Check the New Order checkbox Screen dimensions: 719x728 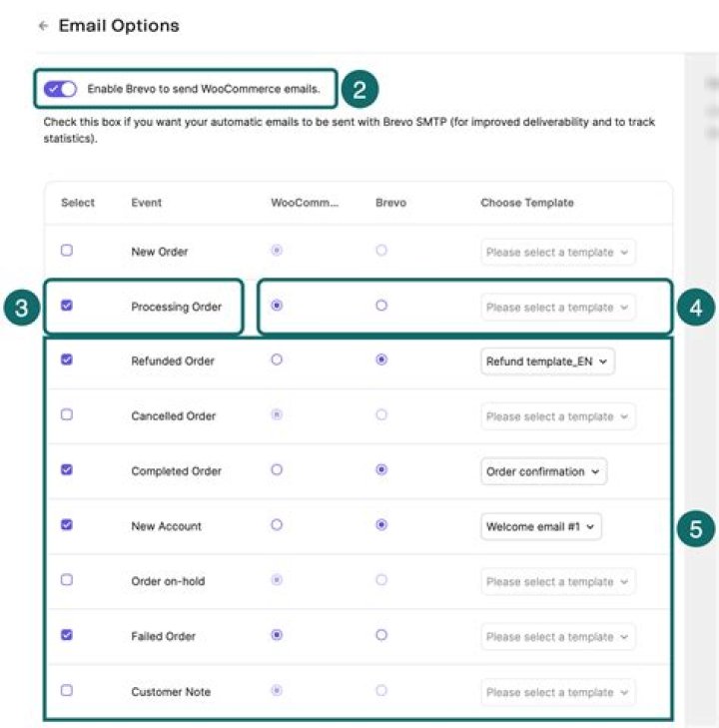[67, 251]
